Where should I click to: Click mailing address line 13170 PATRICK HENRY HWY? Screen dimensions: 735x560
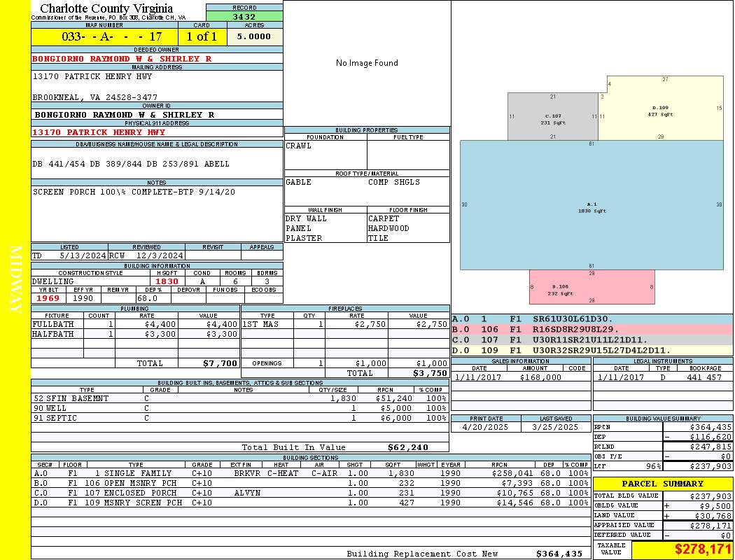(92, 76)
